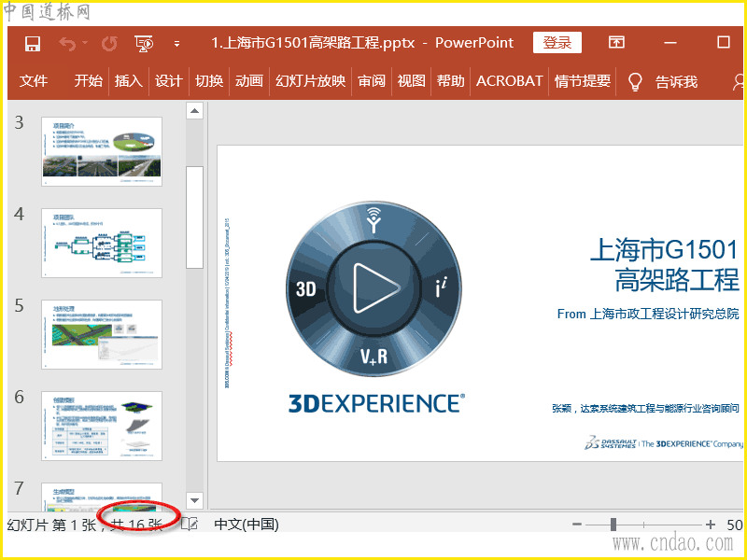
Task: Click the vertical confidential text on slide
Action: click(x=228, y=303)
